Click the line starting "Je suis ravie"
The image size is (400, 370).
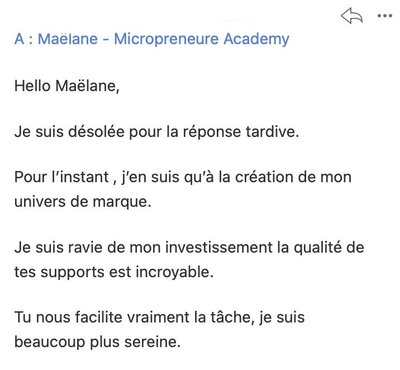[x=189, y=247]
